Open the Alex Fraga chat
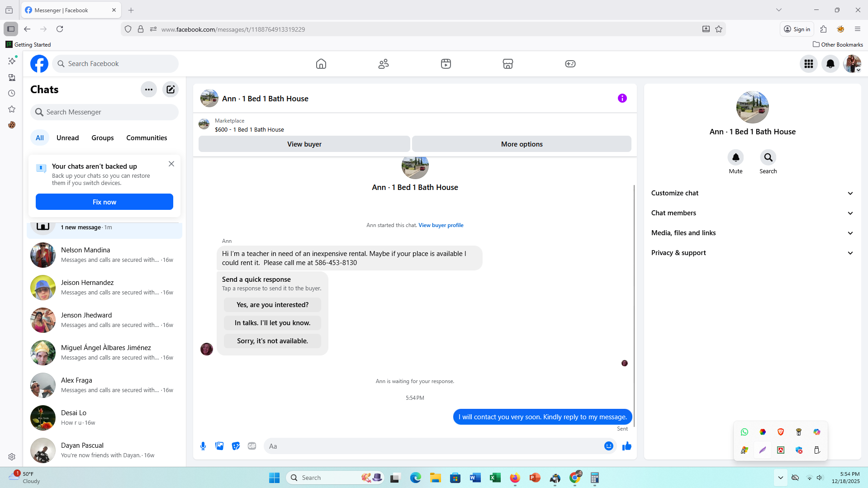This screenshot has height=488, width=868. click(104, 385)
